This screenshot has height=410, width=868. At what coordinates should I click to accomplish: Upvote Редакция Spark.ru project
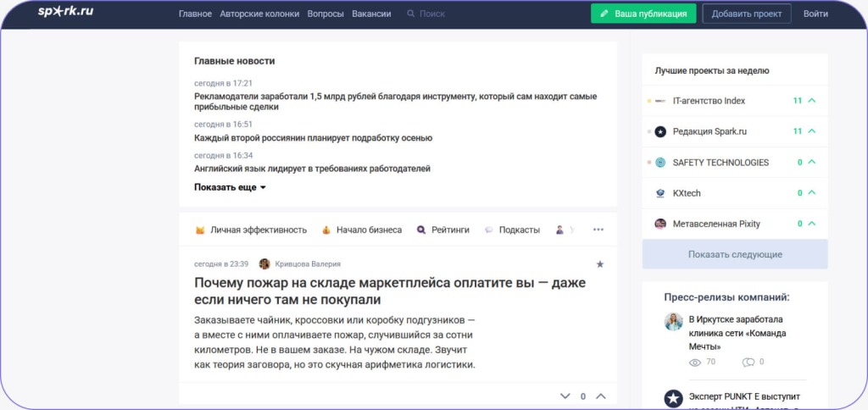pyautogui.click(x=812, y=131)
